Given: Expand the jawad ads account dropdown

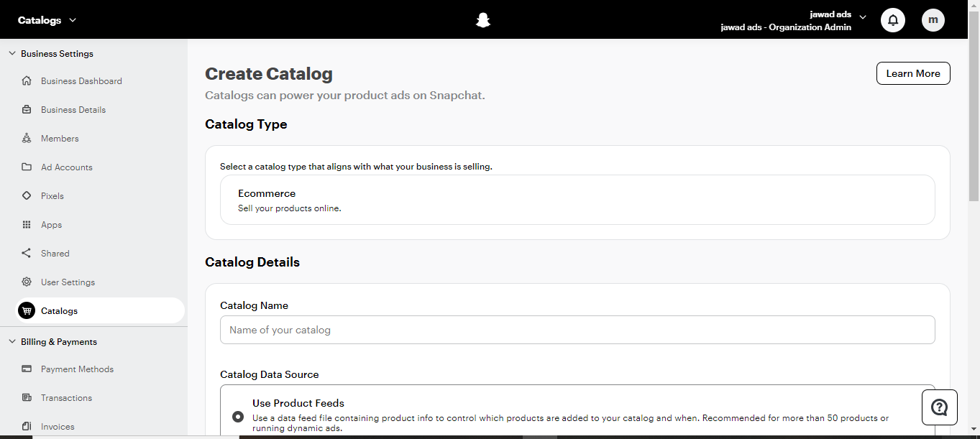Looking at the screenshot, I should (x=863, y=17).
